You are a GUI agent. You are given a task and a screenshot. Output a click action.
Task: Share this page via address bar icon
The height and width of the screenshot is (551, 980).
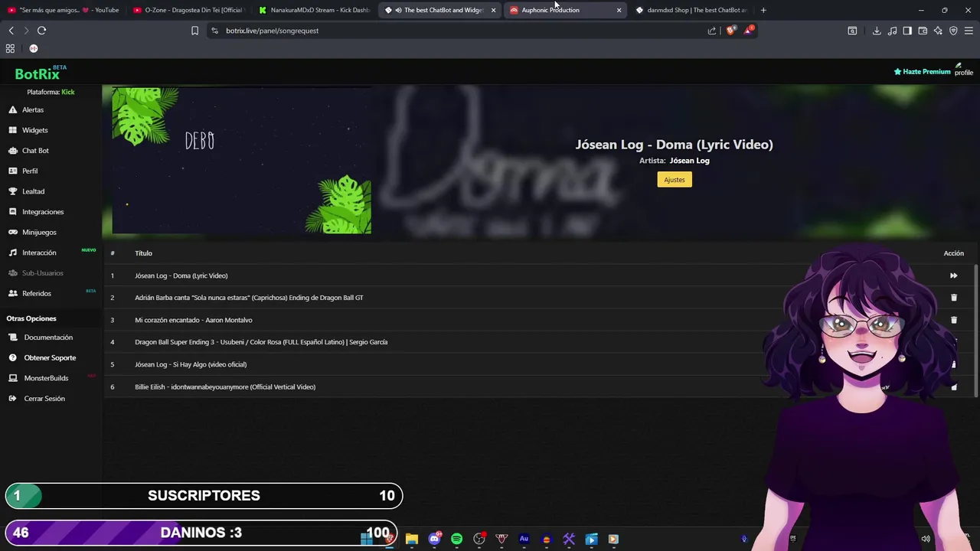(x=712, y=31)
